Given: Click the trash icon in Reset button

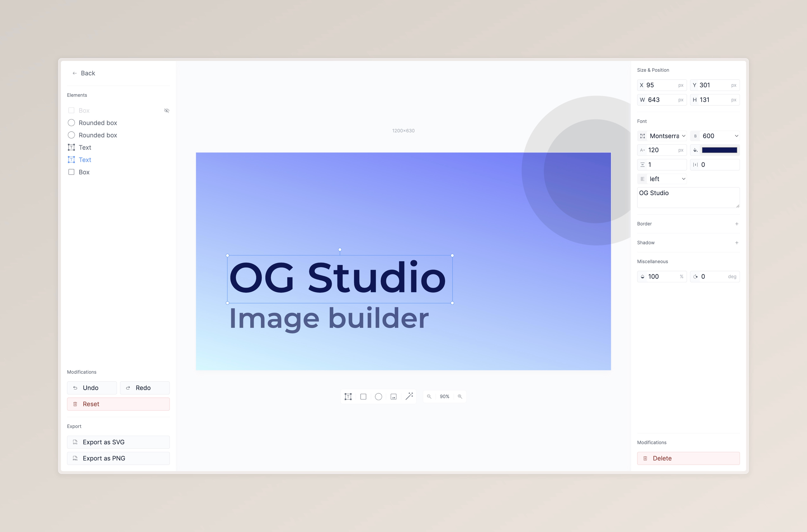Looking at the screenshot, I should coord(75,404).
